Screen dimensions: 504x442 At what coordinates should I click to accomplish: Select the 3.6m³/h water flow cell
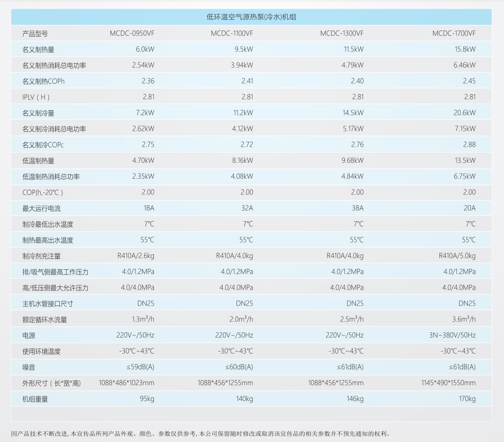[464, 319]
